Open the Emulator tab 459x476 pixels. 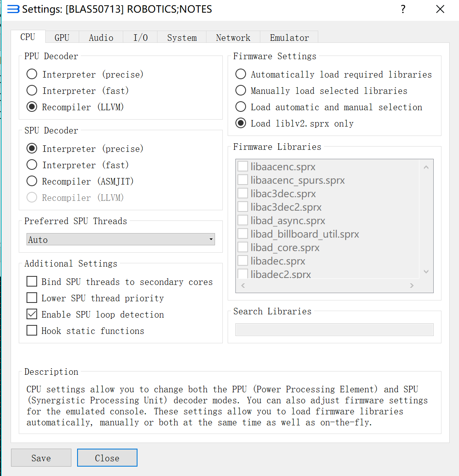pyautogui.click(x=289, y=38)
